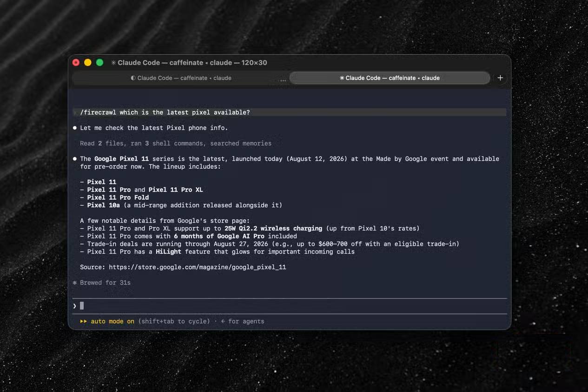This screenshot has height=392, width=588.
Task: Open a new terminal tab with plus button
Action: 500,78
